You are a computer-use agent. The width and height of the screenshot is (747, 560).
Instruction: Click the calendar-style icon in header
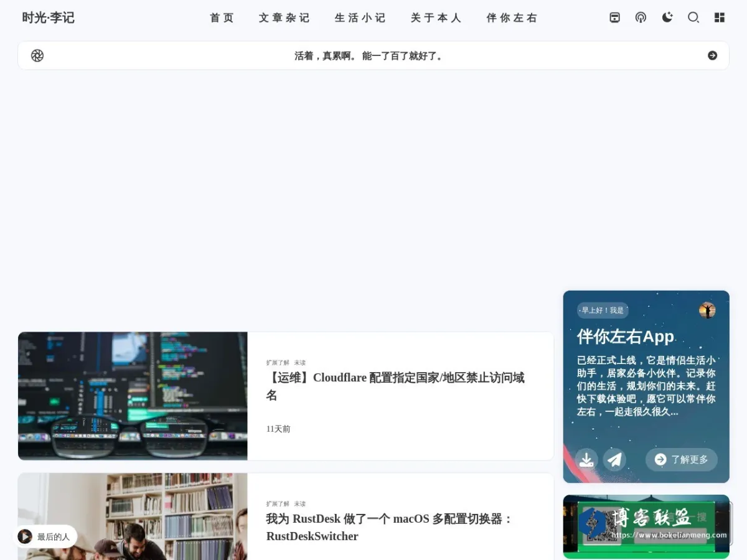[614, 17]
